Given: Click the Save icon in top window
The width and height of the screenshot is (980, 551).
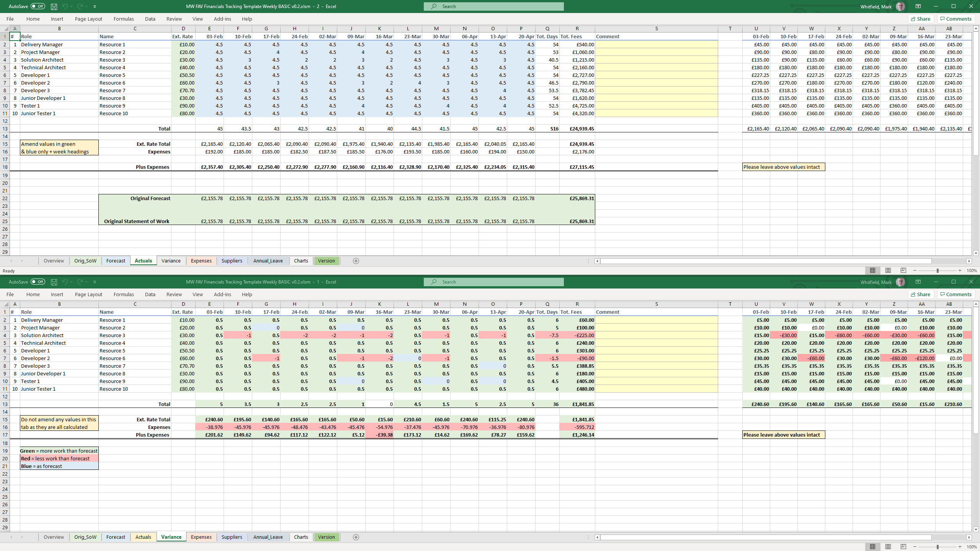Looking at the screenshot, I should click(54, 7).
